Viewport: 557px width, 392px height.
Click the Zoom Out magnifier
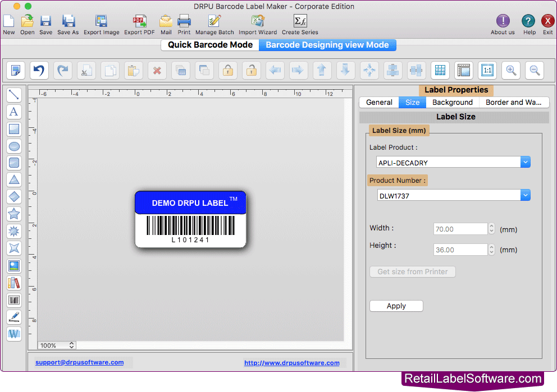[535, 70]
